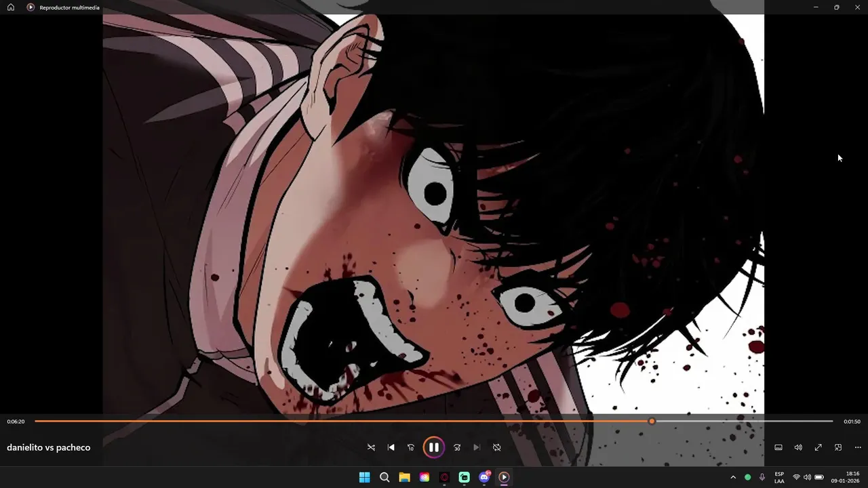868x488 pixels.
Task: Open File Explorer from taskbar
Action: [x=404, y=477]
